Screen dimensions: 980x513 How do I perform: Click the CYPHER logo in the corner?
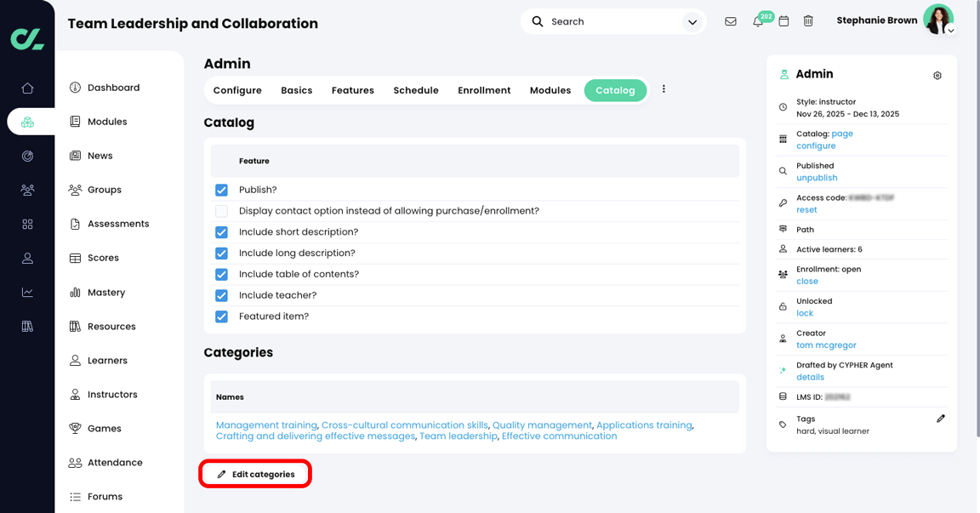(27, 38)
